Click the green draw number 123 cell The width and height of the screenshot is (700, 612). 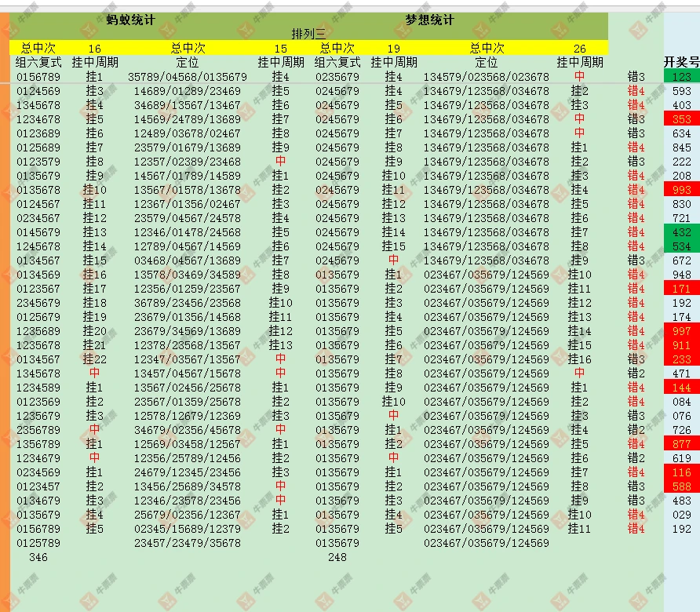pyautogui.click(x=681, y=77)
